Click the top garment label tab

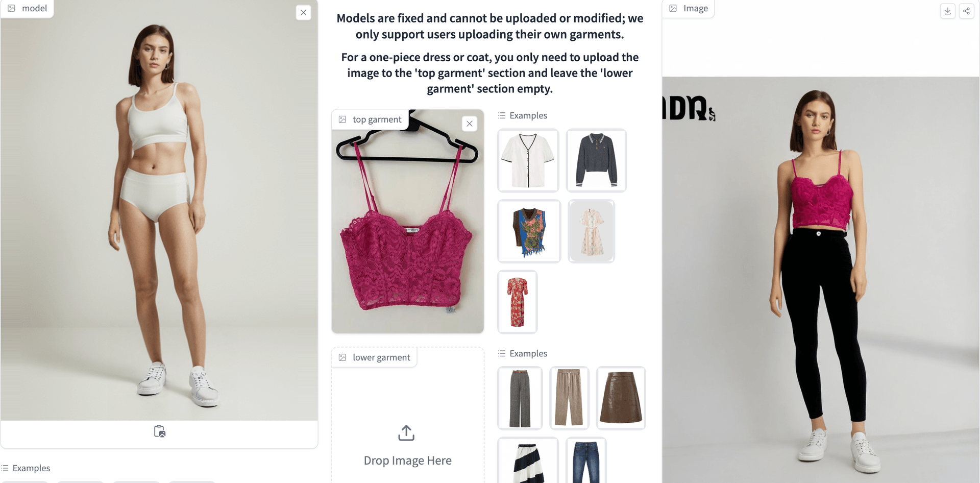point(371,119)
